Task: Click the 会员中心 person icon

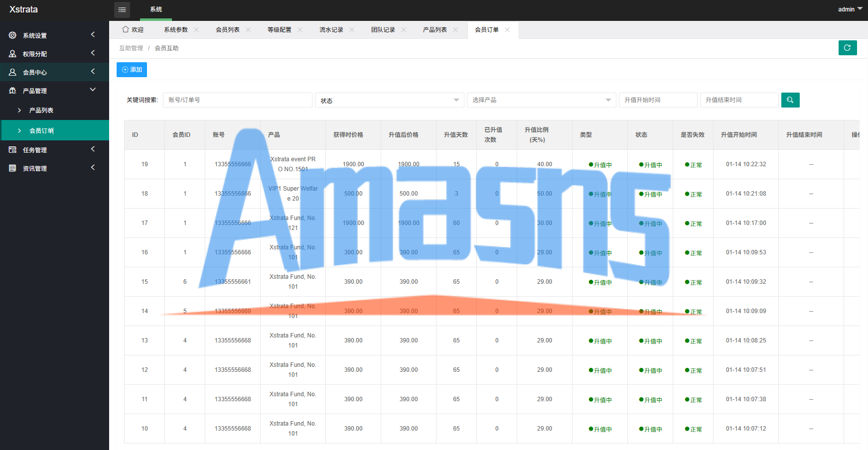Action: (x=12, y=72)
